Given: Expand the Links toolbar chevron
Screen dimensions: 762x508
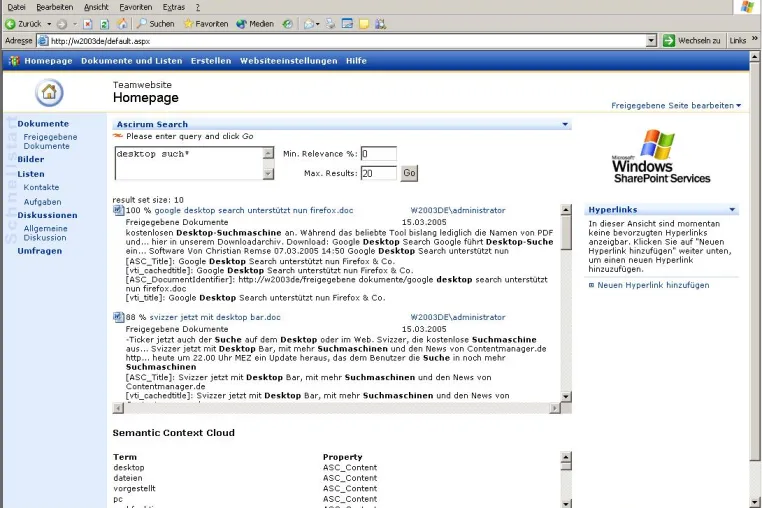Looking at the screenshot, I should [x=755, y=39].
